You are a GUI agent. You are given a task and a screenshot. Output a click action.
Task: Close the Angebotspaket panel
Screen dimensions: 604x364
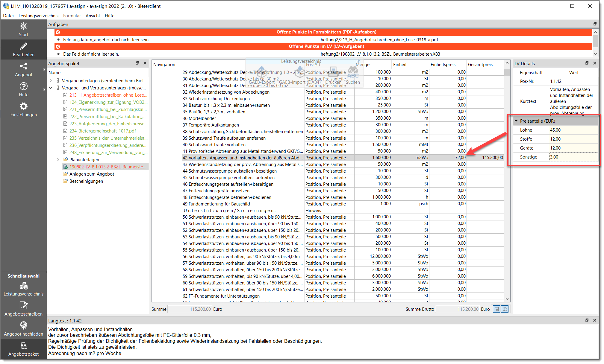coord(145,63)
